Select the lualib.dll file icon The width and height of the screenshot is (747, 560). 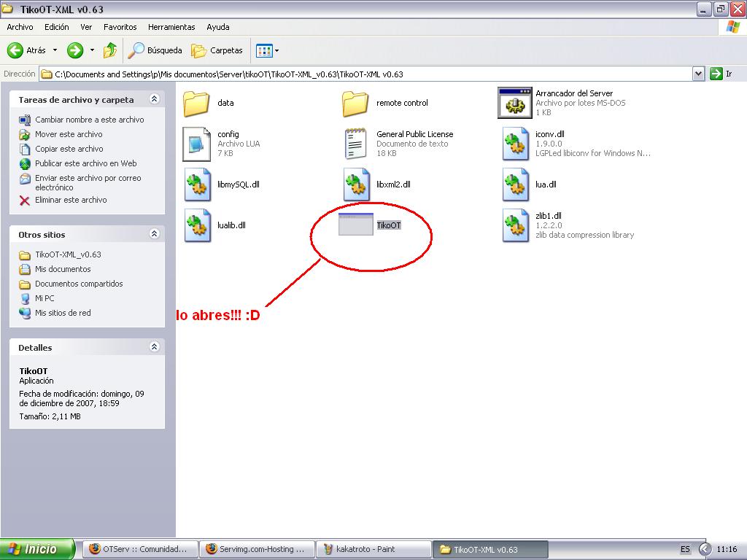198,225
